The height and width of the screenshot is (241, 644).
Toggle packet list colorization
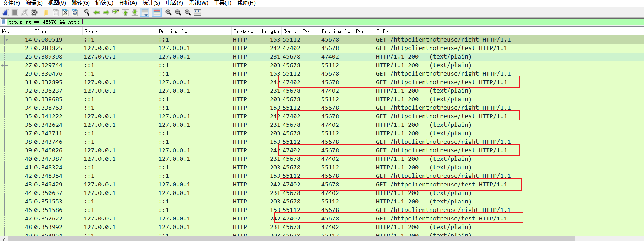coord(156,12)
